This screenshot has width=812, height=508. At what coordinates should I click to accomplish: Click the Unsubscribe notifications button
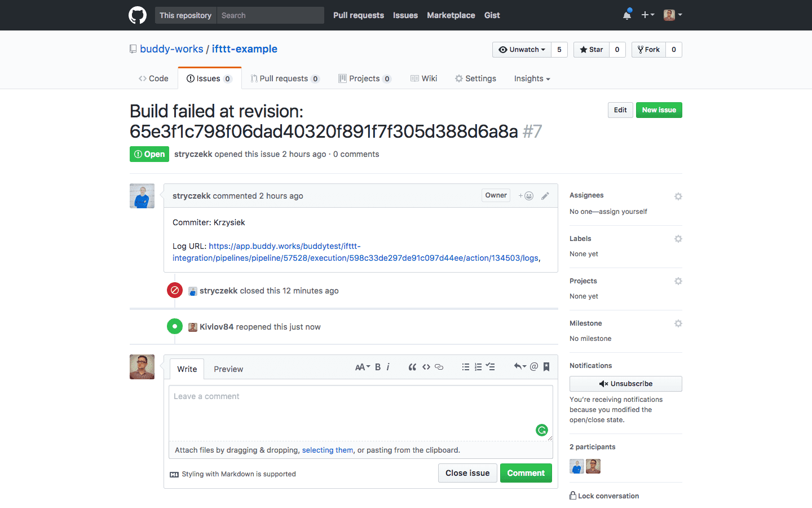click(x=626, y=384)
